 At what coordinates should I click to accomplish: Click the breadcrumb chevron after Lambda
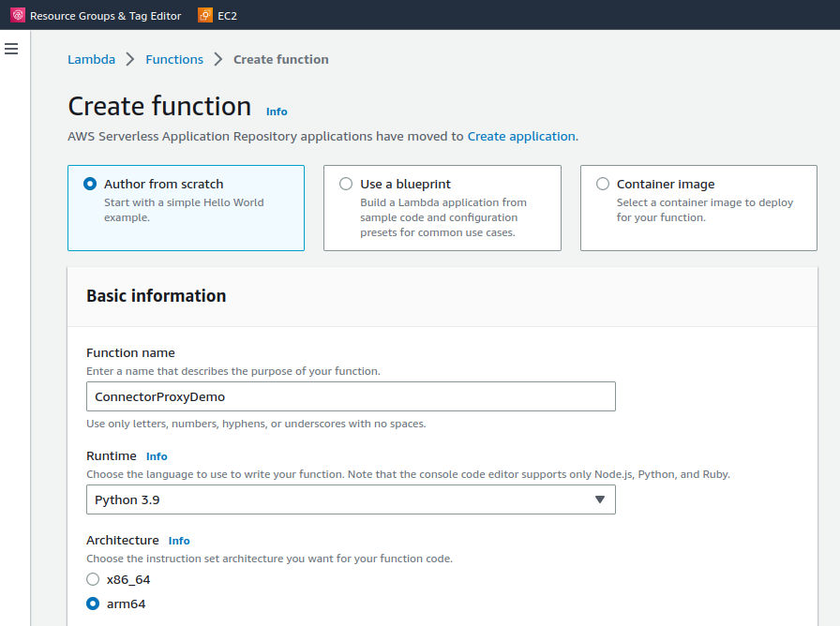click(130, 59)
